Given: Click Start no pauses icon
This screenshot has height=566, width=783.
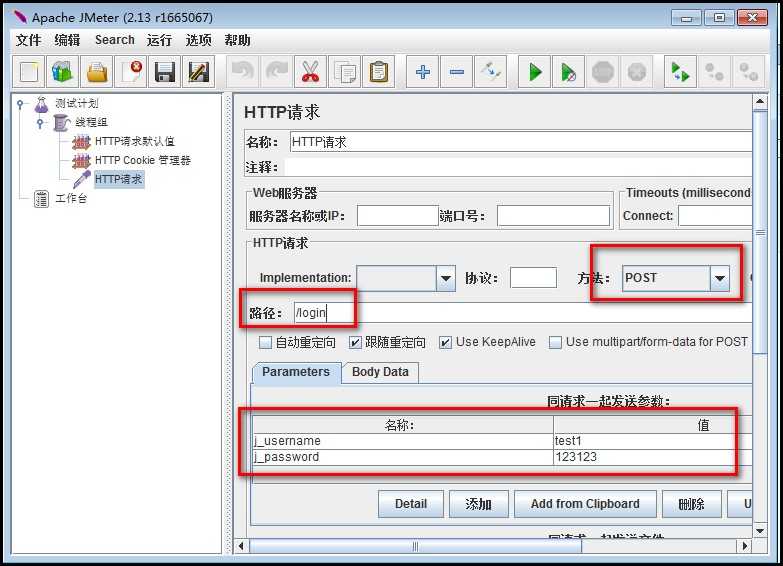Looking at the screenshot, I should pos(569,72).
